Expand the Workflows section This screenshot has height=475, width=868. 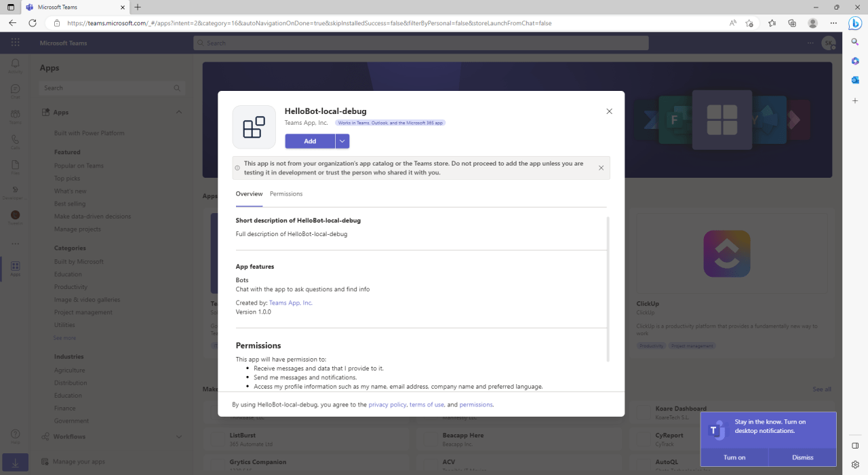coord(179,436)
